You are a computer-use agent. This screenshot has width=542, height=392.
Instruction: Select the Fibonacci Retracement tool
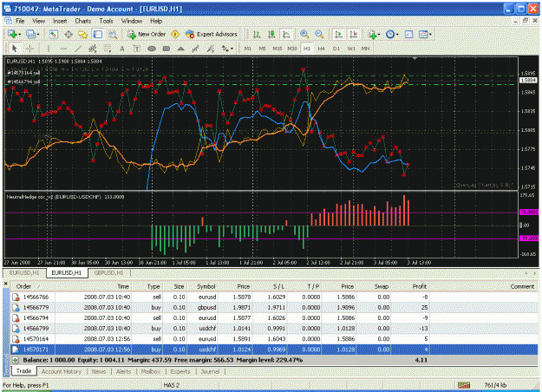(108, 49)
